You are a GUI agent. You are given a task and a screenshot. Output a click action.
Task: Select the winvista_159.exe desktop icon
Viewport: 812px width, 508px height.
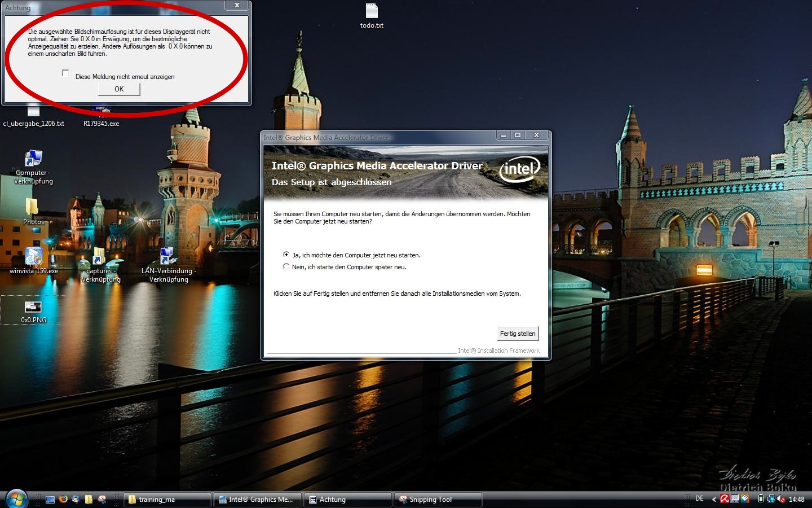[33, 261]
